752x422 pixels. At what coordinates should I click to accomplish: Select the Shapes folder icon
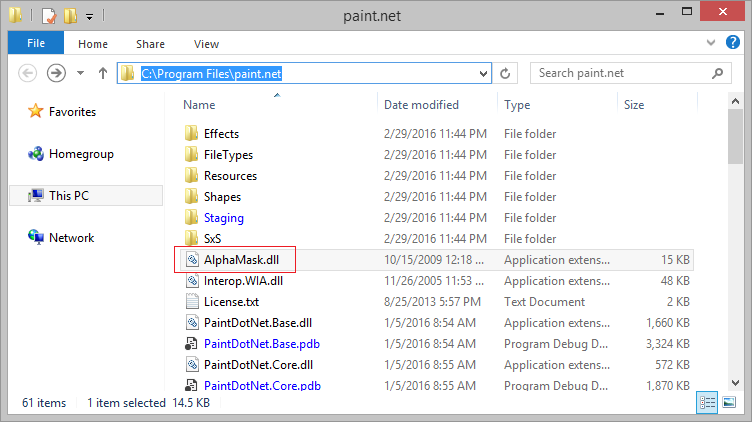click(x=191, y=197)
